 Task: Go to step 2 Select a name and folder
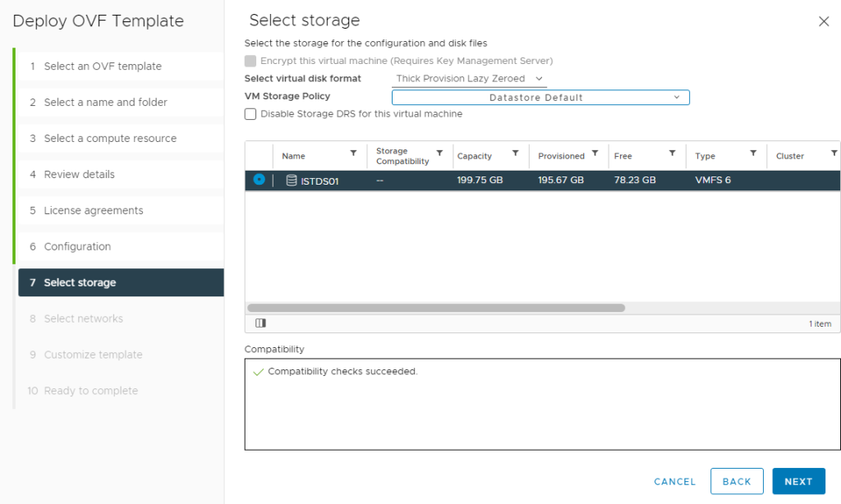pos(122,103)
